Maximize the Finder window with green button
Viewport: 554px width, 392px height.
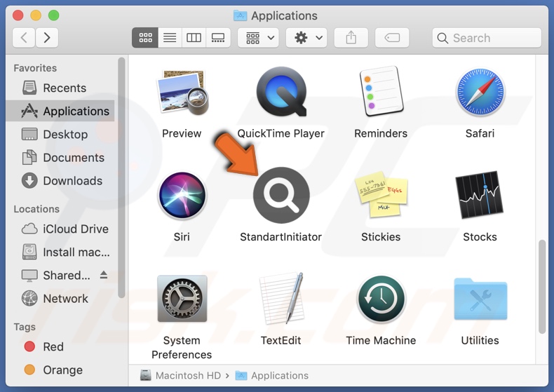[x=54, y=15]
